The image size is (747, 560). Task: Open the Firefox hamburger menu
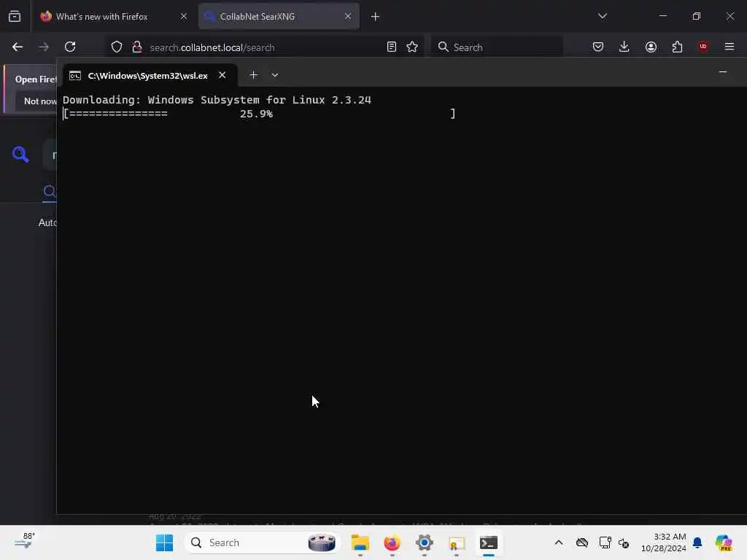tap(729, 47)
